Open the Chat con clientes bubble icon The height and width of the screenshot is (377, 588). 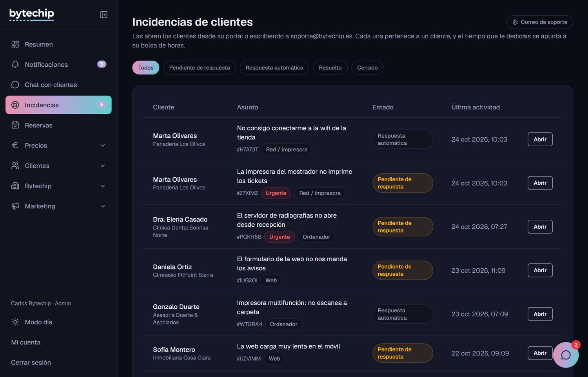point(15,85)
